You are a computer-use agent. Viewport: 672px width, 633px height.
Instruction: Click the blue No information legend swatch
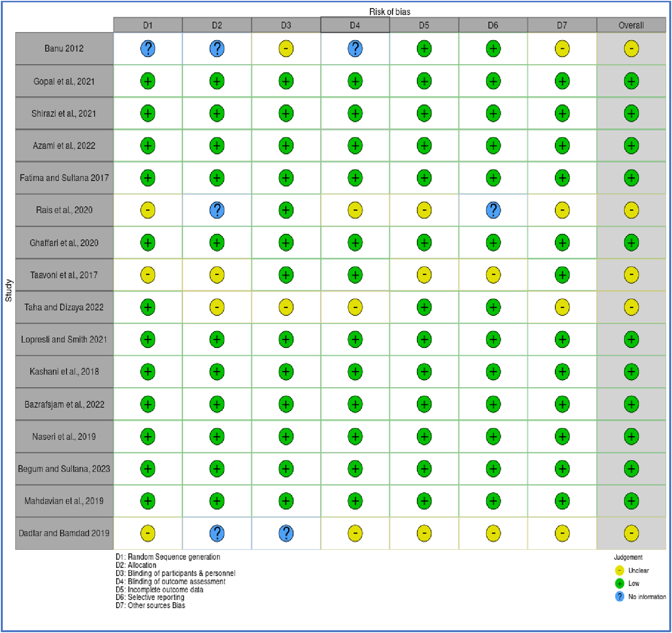coord(619,597)
